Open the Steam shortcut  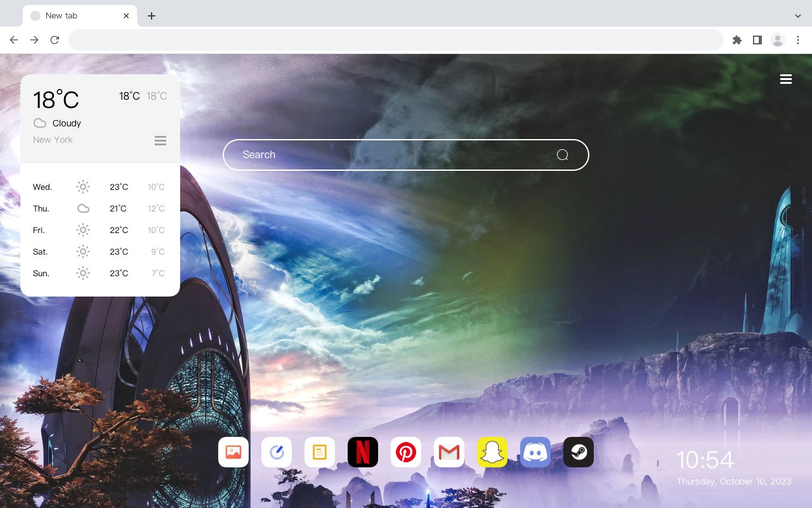tap(579, 452)
